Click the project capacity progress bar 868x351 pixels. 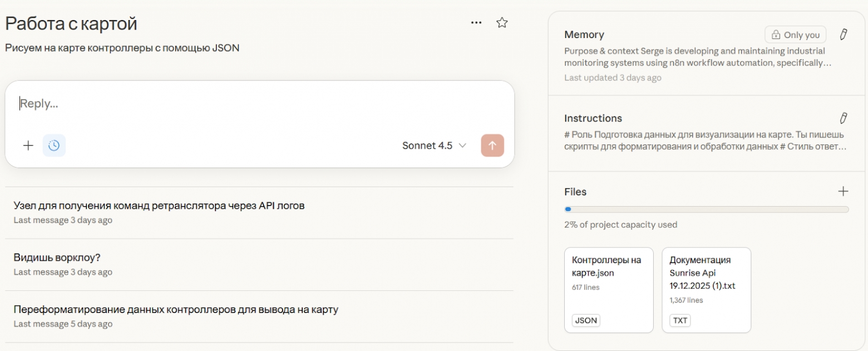(707, 209)
